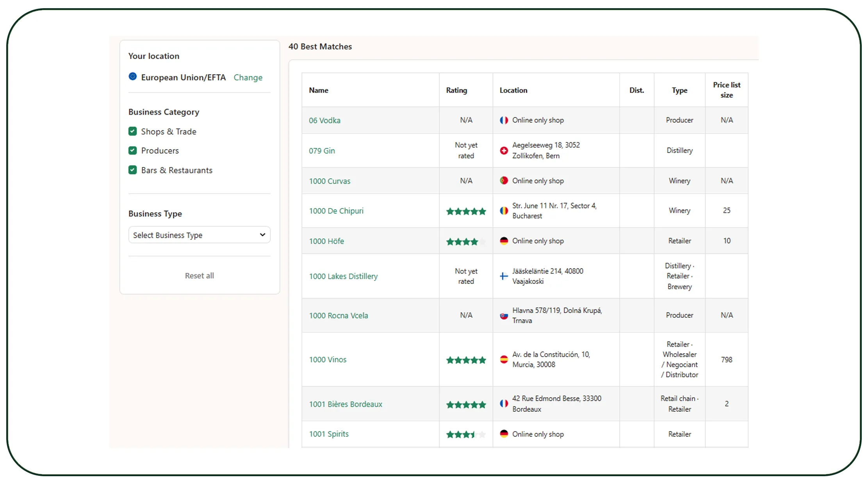Sort by the Price list size header
868x484 pixels.
click(727, 90)
